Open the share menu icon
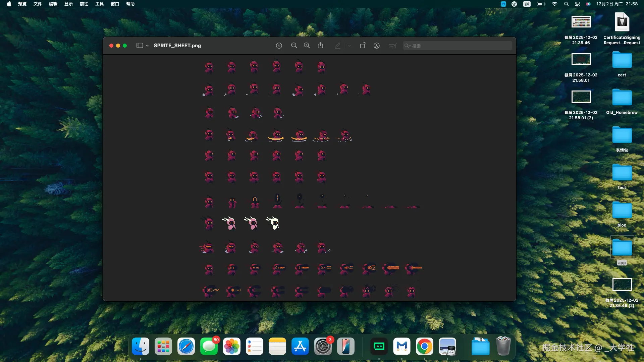Screen dimensions: 644x362 (x=320, y=46)
